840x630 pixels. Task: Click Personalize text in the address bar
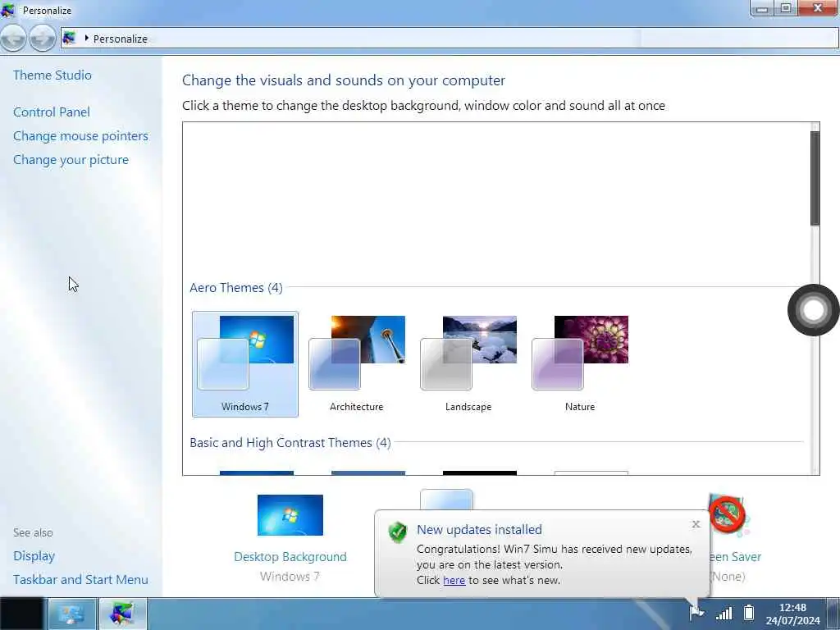pos(120,39)
